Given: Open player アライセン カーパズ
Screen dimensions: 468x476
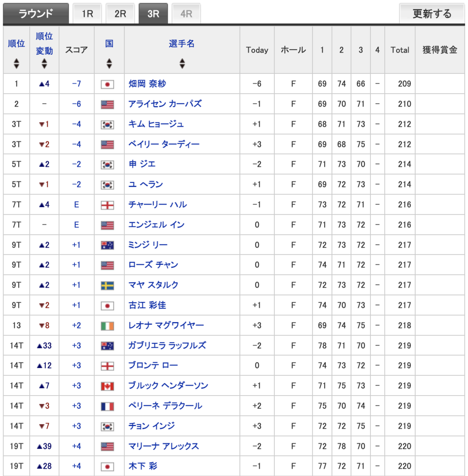Looking at the screenshot, I should click(x=165, y=104).
